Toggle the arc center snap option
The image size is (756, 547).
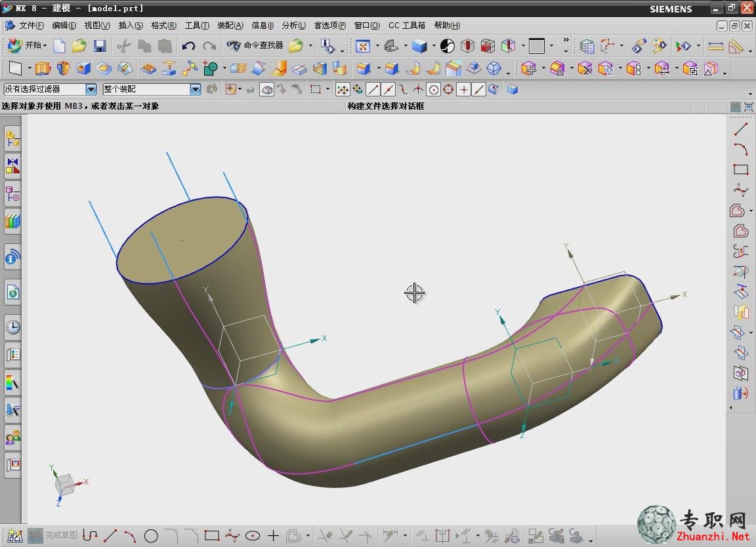pos(433,90)
